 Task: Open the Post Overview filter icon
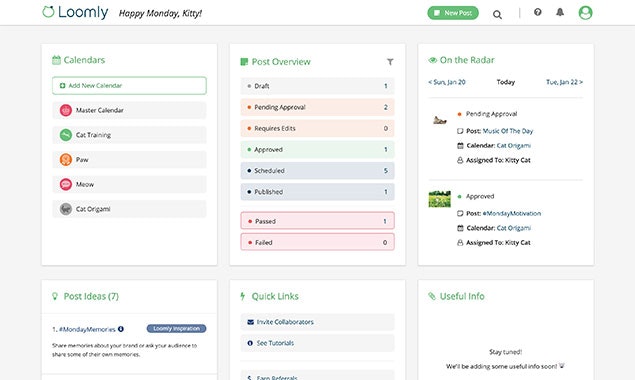[x=390, y=62]
